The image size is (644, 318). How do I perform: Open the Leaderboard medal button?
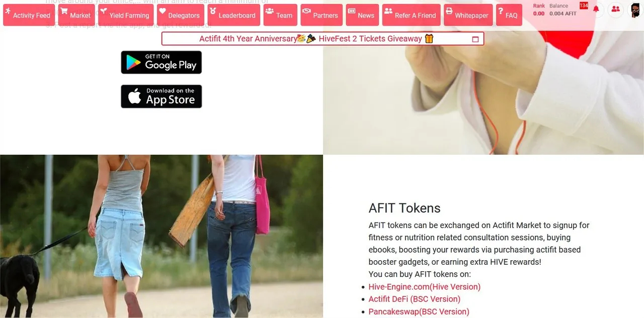coord(233,15)
